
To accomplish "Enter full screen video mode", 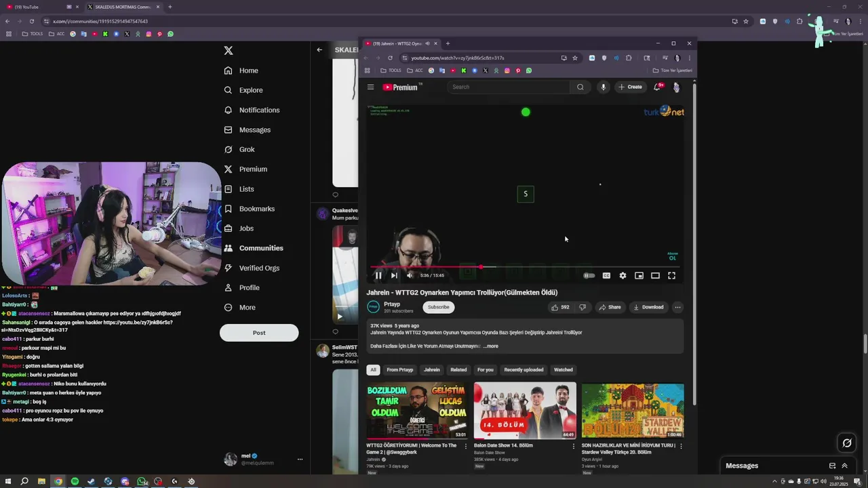I will click(671, 275).
